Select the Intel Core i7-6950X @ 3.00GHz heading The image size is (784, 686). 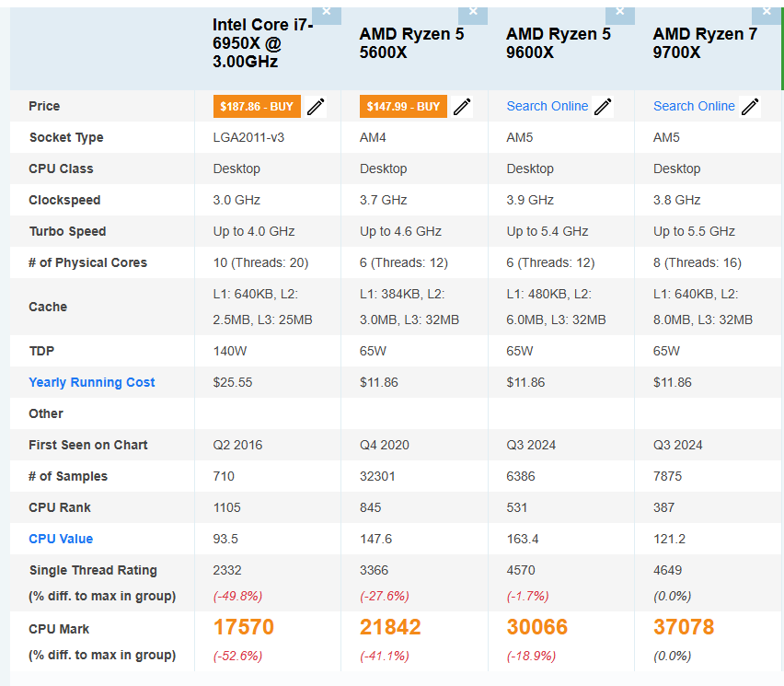[x=262, y=43]
